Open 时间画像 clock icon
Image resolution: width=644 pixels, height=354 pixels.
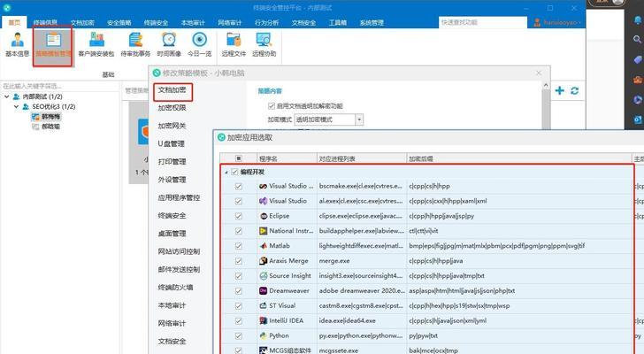pos(169,40)
